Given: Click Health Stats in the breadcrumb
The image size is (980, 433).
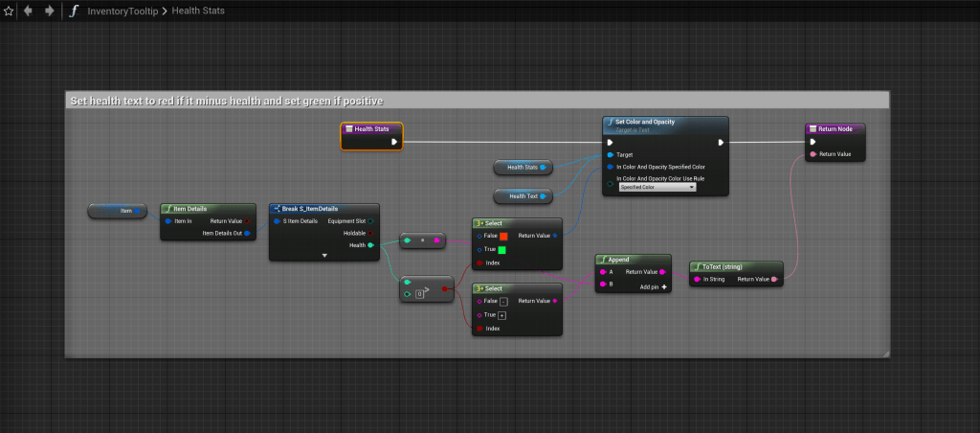Looking at the screenshot, I should pyautogui.click(x=199, y=11).
